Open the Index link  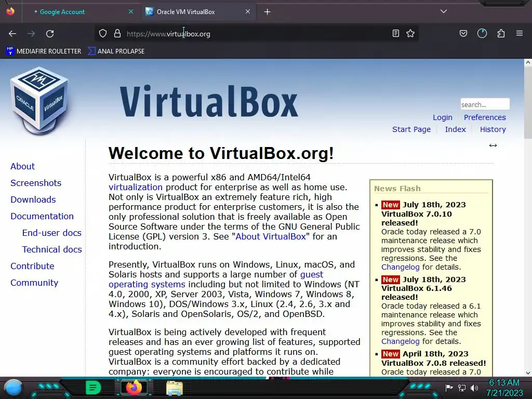coord(455,129)
